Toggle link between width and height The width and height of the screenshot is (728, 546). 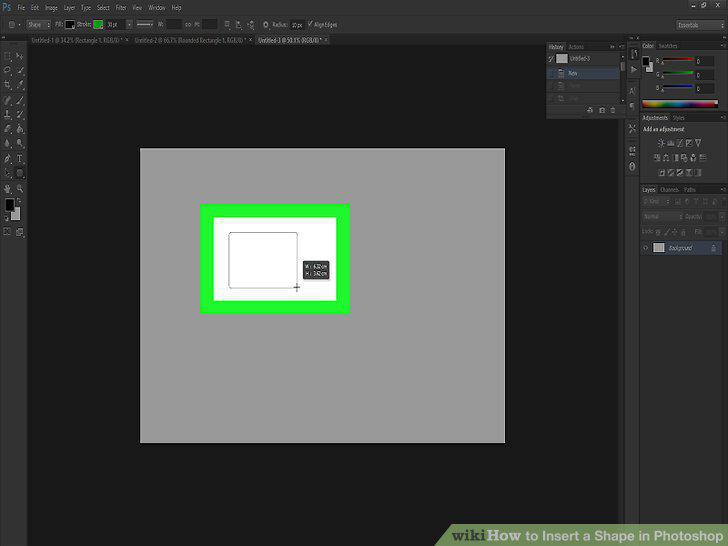click(188, 25)
